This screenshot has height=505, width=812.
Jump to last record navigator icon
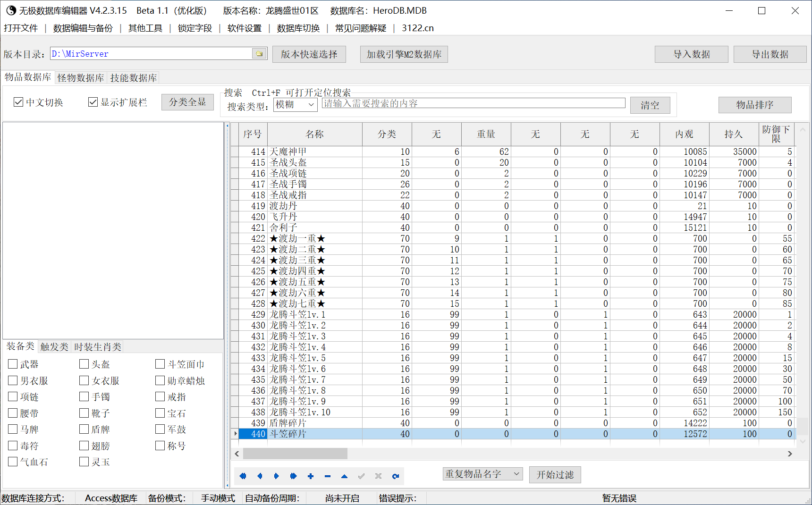pos(294,476)
